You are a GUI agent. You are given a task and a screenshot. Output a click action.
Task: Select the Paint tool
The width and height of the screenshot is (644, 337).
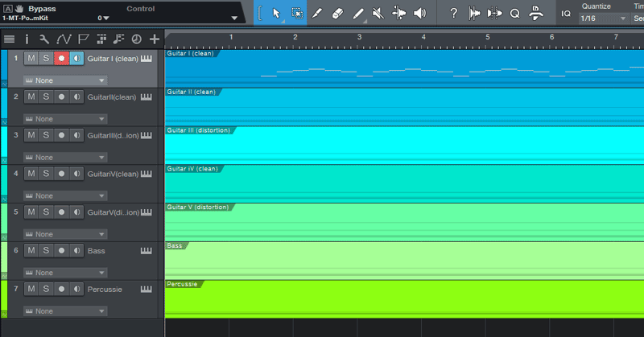358,13
